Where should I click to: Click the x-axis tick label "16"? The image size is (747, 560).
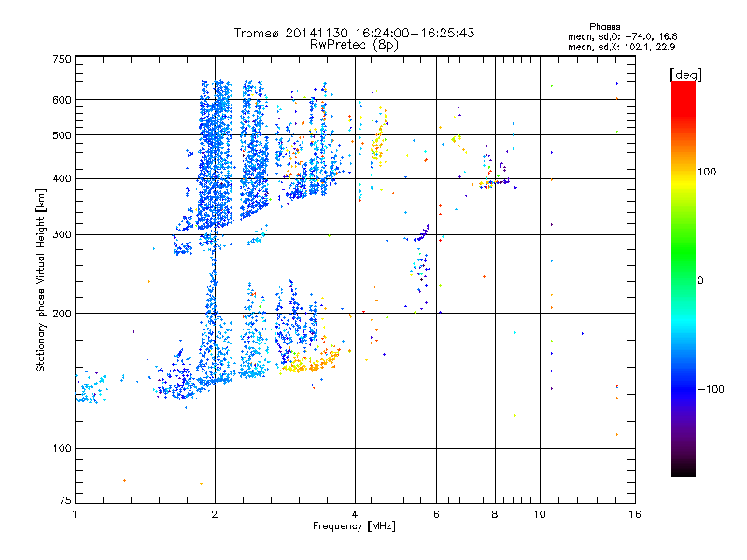coord(635,514)
